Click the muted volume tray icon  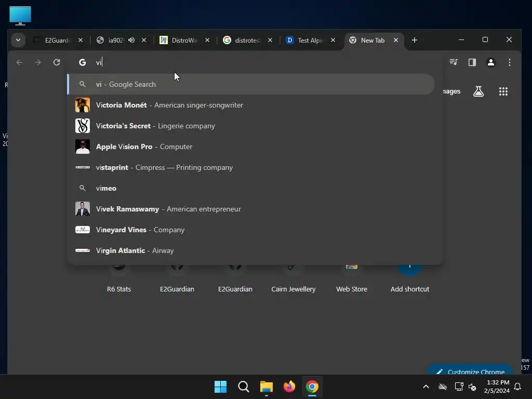click(472, 387)
